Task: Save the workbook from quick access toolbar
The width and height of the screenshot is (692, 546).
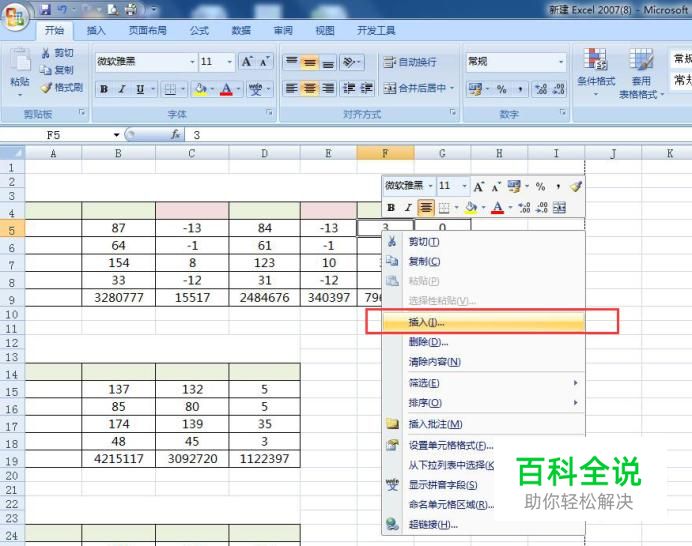Action: (45, 9)
